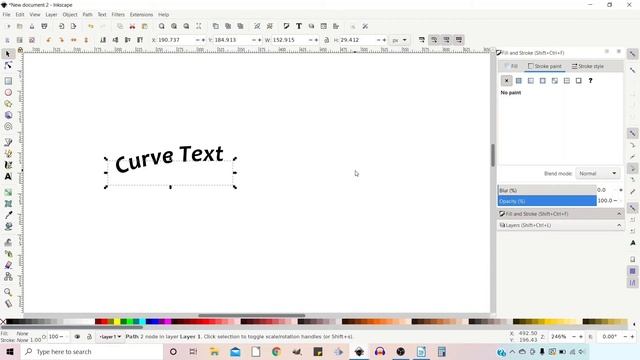640x360 pixels.
Task: Open the Filters menu
Action: pos(118,14)
